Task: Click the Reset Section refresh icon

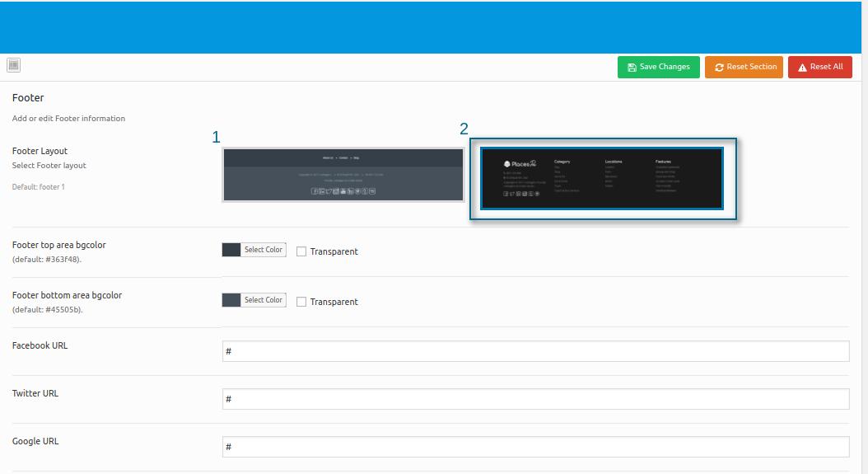Action: tap(719, 68)
